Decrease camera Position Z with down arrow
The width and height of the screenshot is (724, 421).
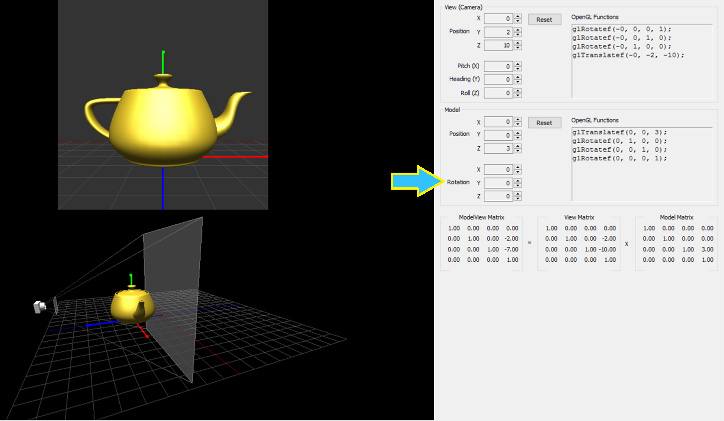518,48
